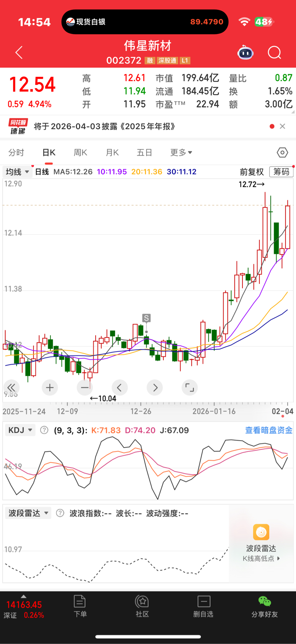Expand the index bar up arrow
The height and width of the screenshot is (644, 296).
coord(24,596)
